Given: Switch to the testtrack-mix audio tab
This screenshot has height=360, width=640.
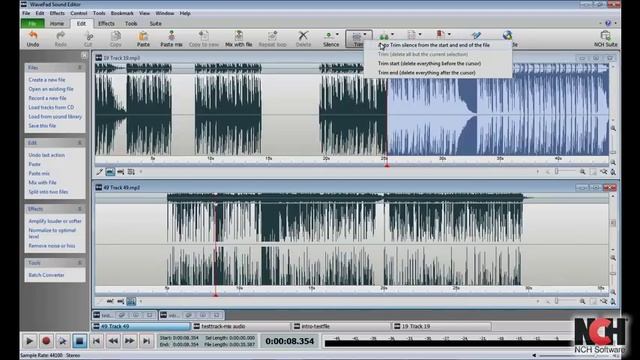Looking at the screenshot, I should (x=242, y=326).
